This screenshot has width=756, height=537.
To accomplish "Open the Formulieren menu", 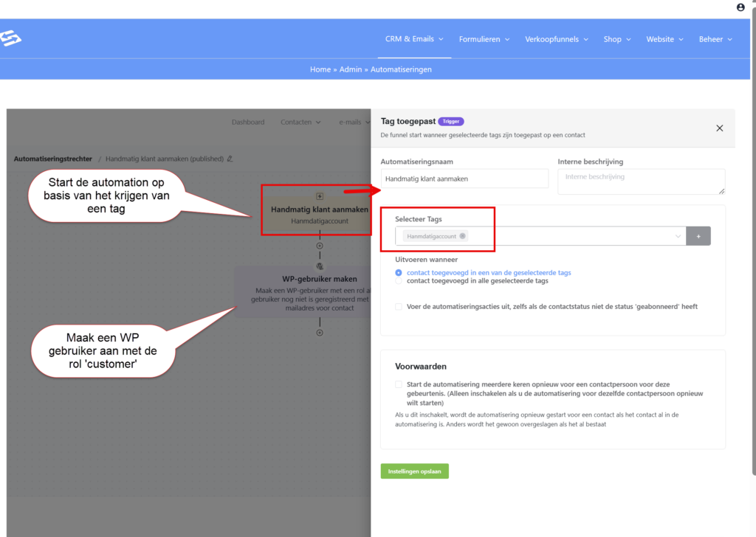I will click(484, 39).
